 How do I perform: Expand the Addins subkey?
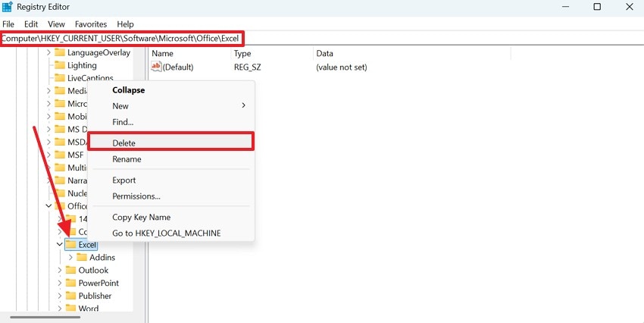click(70, 257)
